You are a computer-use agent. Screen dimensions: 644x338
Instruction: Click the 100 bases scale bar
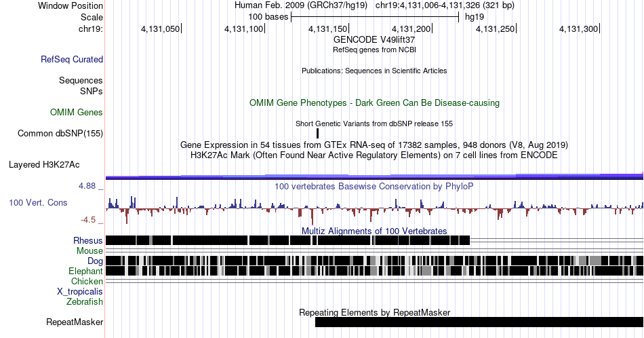pyautogui.click(x=375, y=17)
